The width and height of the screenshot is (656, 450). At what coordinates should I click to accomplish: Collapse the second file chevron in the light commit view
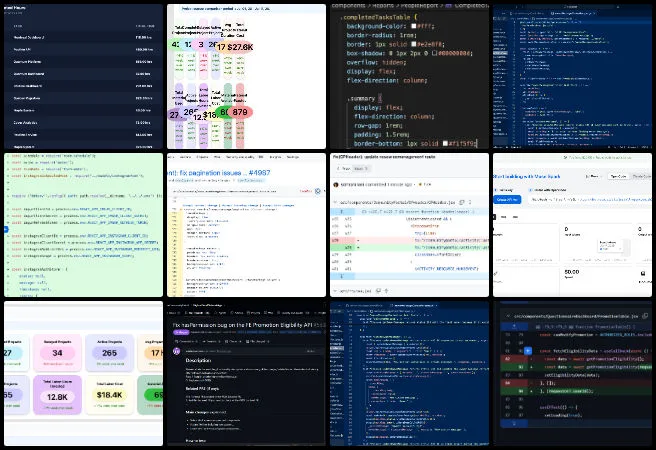(x=335, y=291)
